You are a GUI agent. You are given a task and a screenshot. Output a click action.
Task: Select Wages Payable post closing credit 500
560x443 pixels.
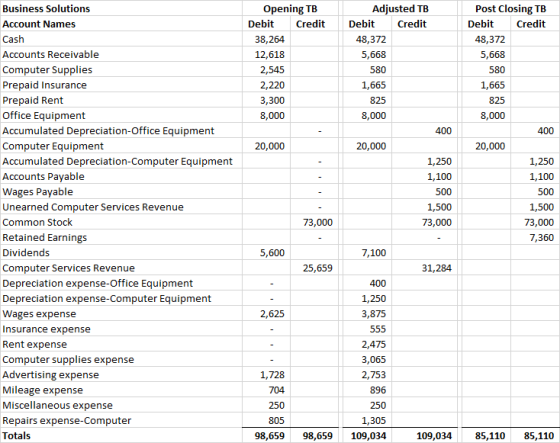pyautogui.click(x=546, y=192)
